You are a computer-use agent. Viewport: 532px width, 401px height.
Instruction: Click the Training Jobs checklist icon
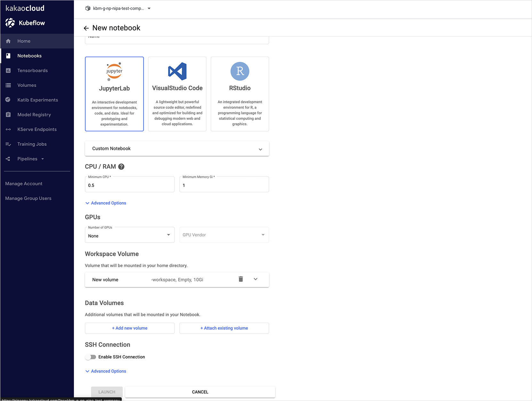pos(8,144)
